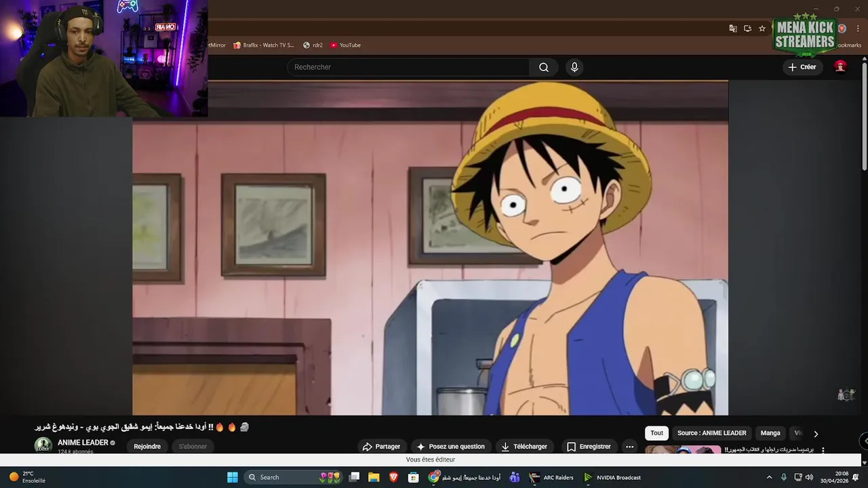Open File Explorer from the taskbar
This screenshot has height=488, width=868.
click(374, 477)
